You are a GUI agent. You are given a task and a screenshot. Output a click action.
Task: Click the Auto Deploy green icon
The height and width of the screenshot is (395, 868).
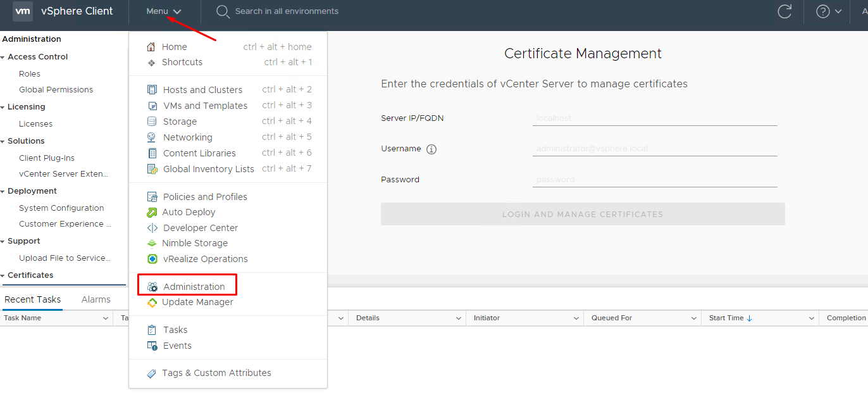tap(152, 212)
